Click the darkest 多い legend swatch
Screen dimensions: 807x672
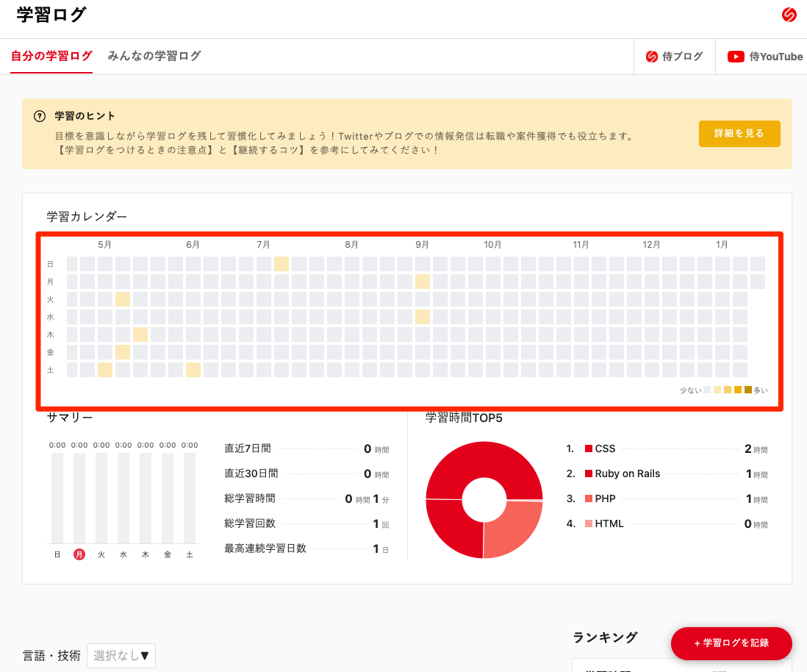pos(748,390)
